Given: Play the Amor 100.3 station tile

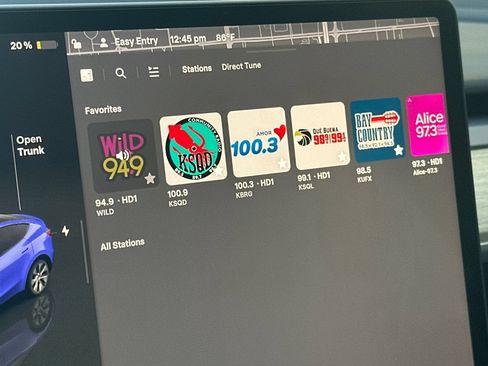Looking at the screenshot, I should click(x=258, y=141).
